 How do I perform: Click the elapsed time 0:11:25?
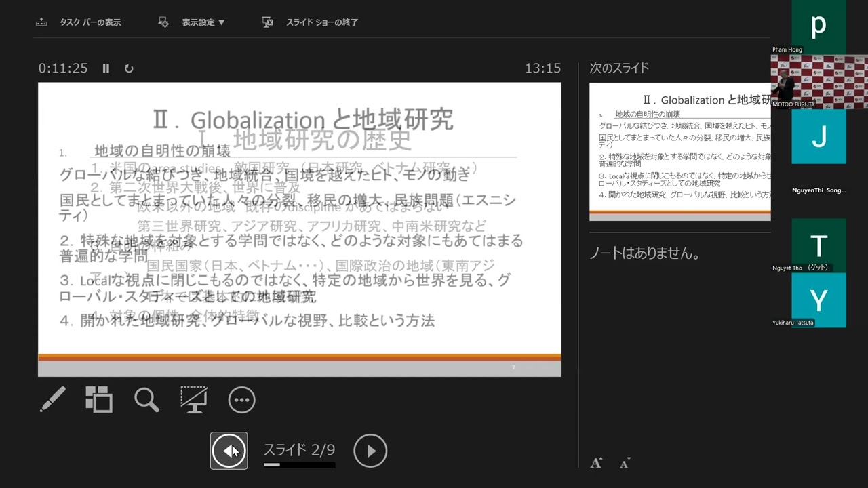(63, 68)
